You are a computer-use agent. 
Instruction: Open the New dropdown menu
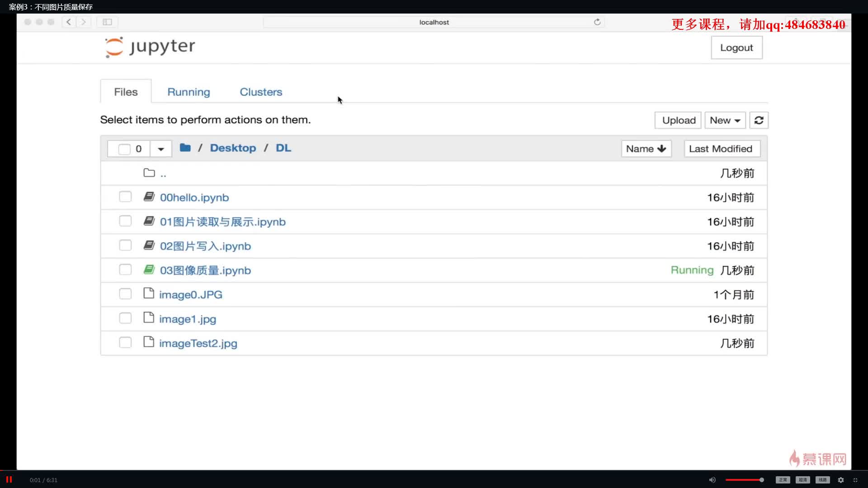725,120
